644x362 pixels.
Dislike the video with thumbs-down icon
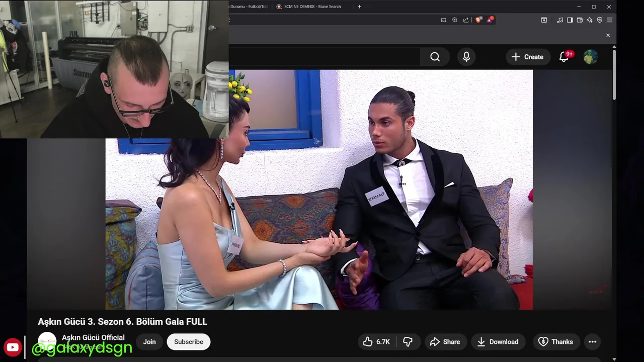click(x=408, y=342)
